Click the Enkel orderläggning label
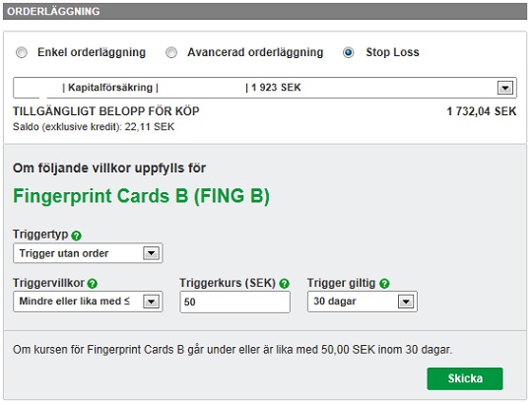The width and height of the screenshot is (532, 405). 92,52
